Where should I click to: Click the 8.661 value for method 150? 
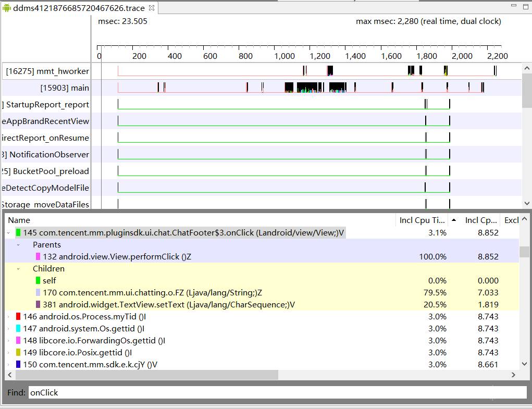(488, 365)
